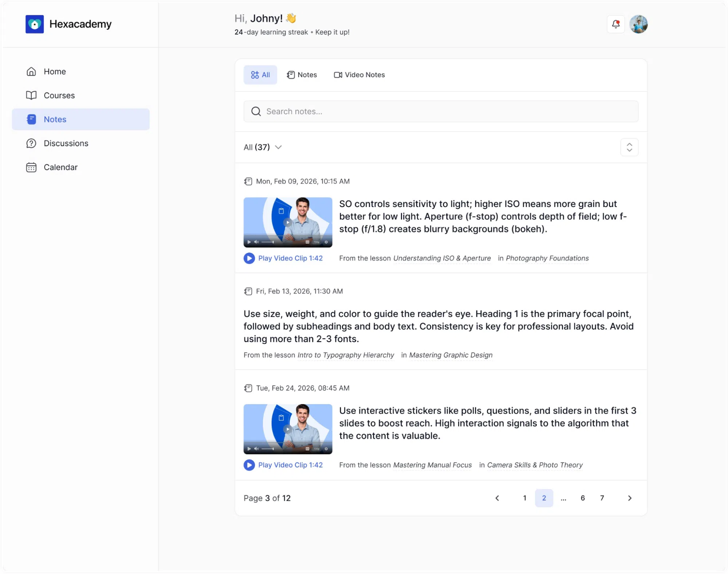Viewport: 728px width, 574px height.
Task: Open Home in the sidebar
Action: click(81, 71)
